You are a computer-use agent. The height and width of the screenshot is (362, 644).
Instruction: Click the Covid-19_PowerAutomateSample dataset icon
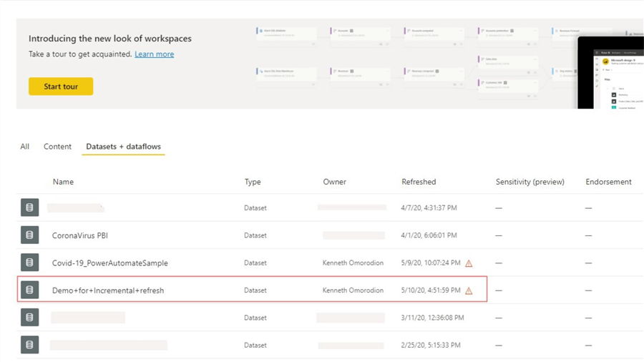(x=29, y=263)
